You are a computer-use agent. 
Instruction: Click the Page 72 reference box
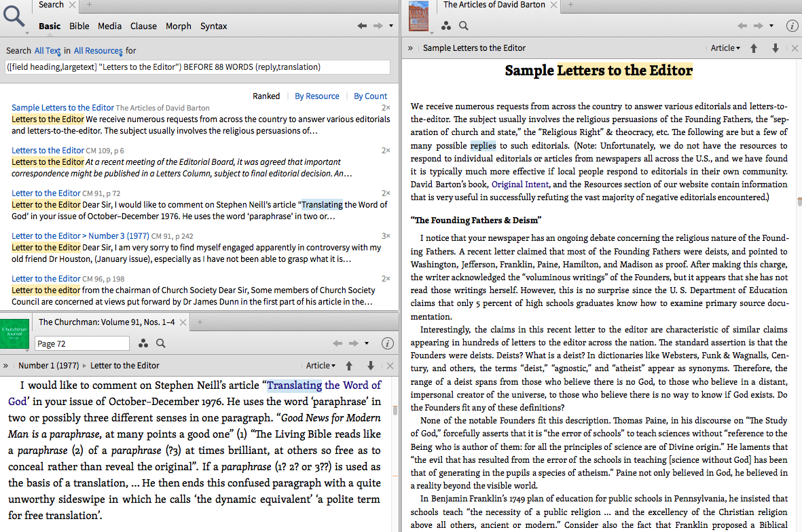coord(82,343)
